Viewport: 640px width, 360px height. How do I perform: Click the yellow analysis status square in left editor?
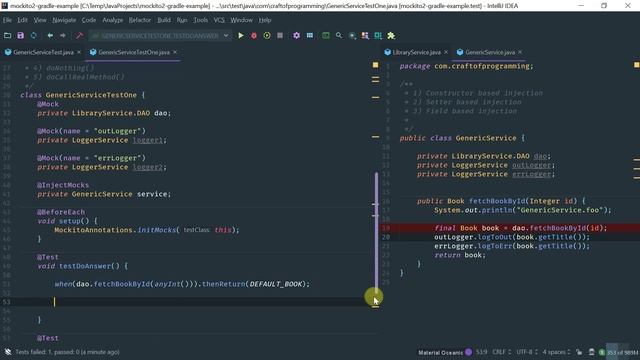(376, 65)
